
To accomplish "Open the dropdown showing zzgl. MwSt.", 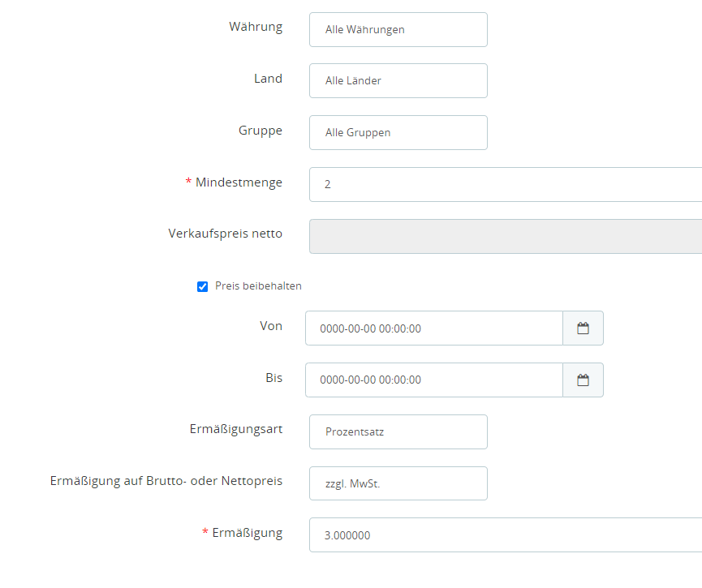I will coord(398,484).
